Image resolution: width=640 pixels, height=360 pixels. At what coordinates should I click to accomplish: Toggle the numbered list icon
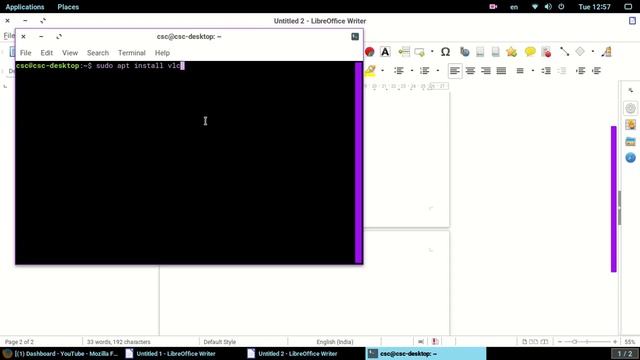pos(424,71)
